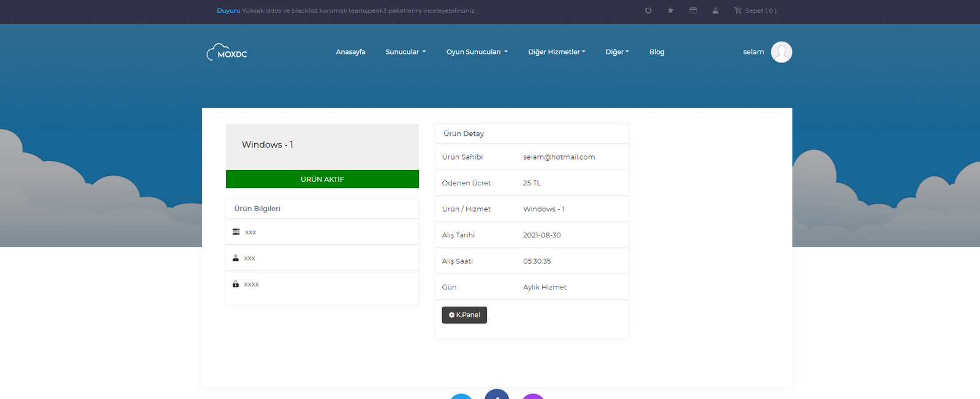Expand the Sunucular dropdown menu

(405, 52)
